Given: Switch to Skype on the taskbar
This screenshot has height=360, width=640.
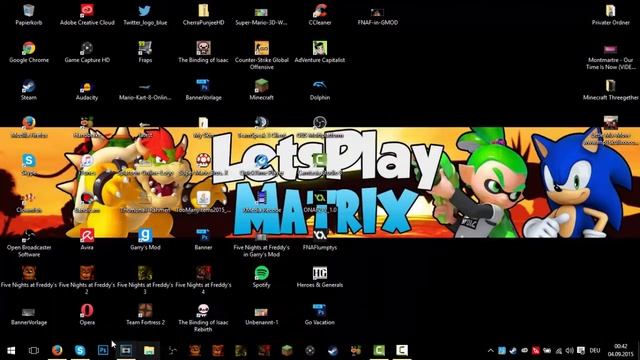Looking at the screenshot, I should click(80, 350).
